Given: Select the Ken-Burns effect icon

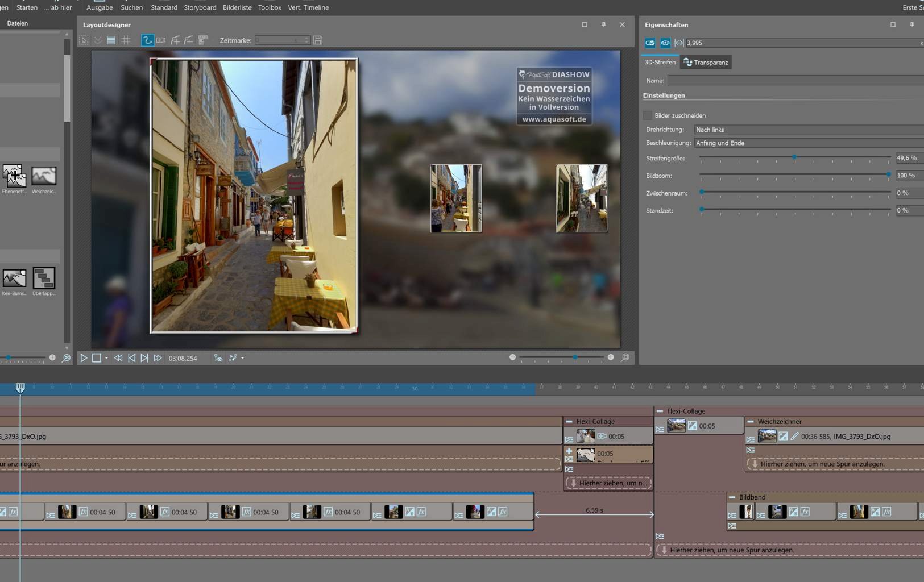Looking at the screenshot, I should [x=14, y=279].
